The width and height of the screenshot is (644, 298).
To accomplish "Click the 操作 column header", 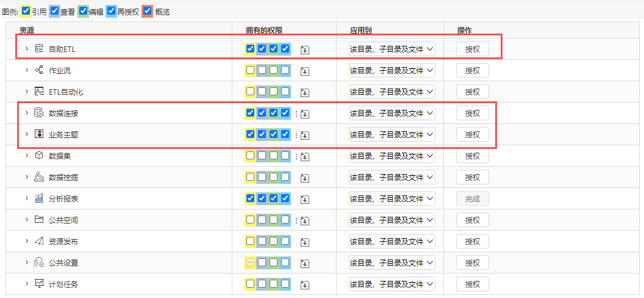I will 465,30.
